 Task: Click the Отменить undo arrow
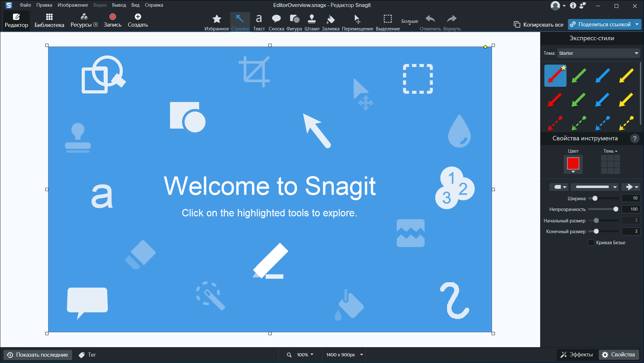coord(430,22)
